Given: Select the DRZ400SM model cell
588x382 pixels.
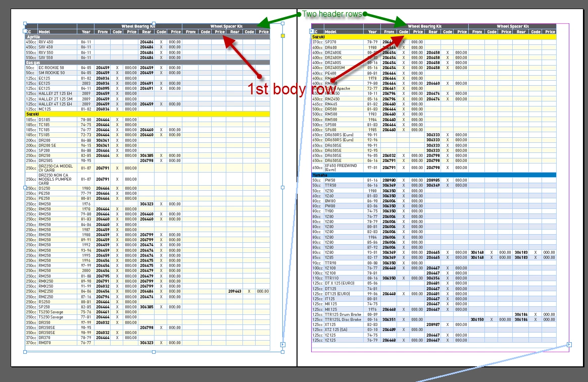Looking at the screenshot, I should click(344, 68).
